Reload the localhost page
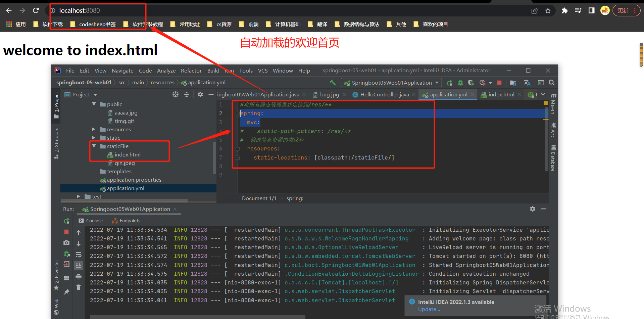The image size is (644, 319). 36,10
